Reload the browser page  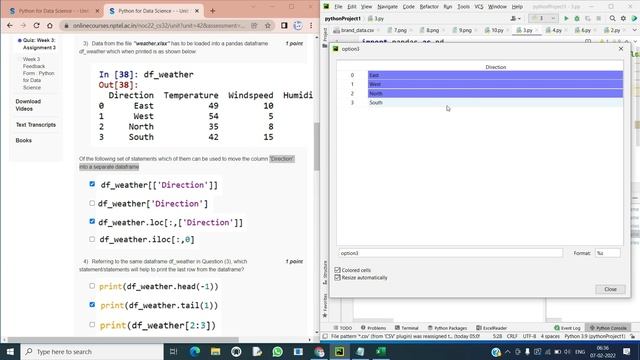pos(36,25)
